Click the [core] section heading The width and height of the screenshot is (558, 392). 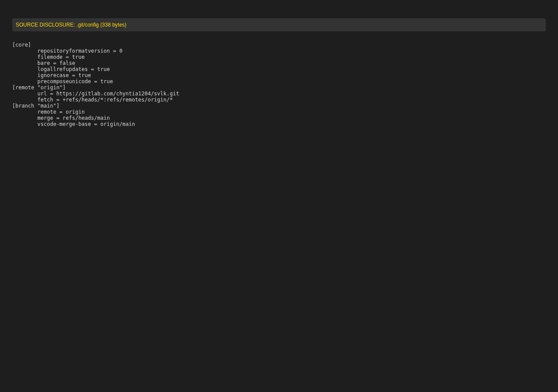coord(22,45)
